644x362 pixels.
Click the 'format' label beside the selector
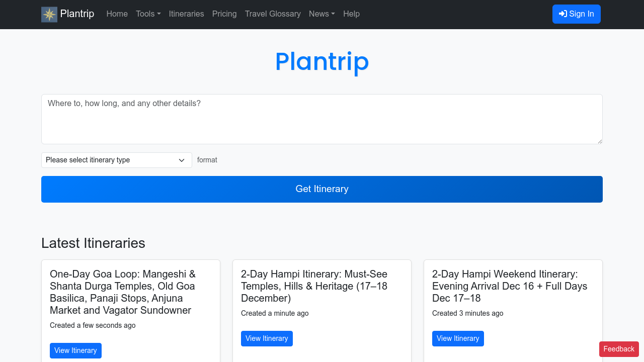207,160
